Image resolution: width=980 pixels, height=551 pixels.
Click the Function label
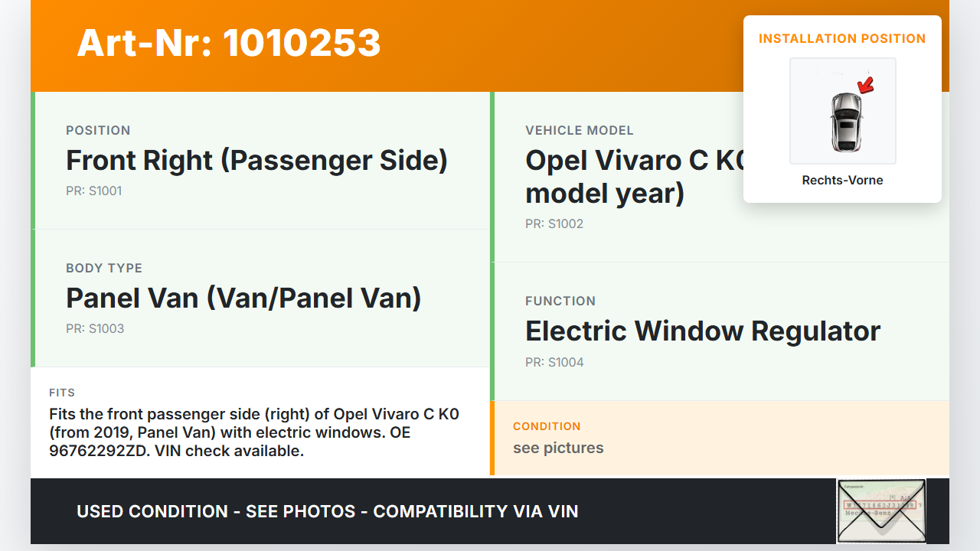click(x=560, y=302)
